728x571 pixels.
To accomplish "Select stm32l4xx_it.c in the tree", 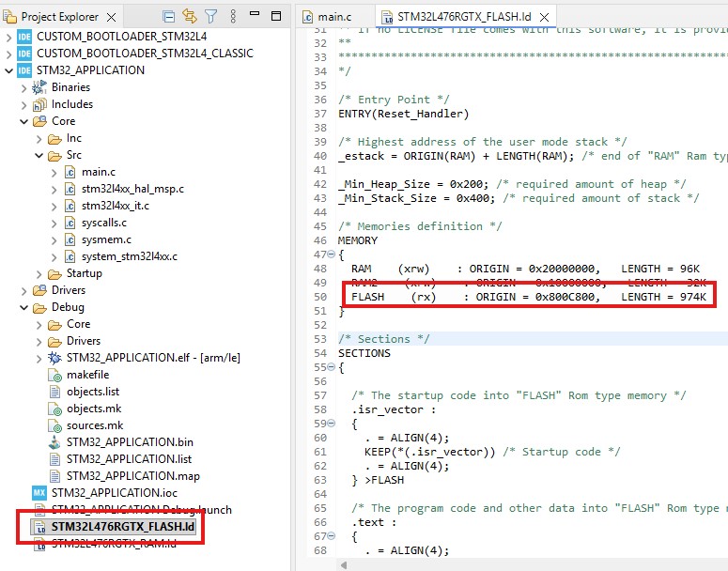I will click(x=116, y=206).
